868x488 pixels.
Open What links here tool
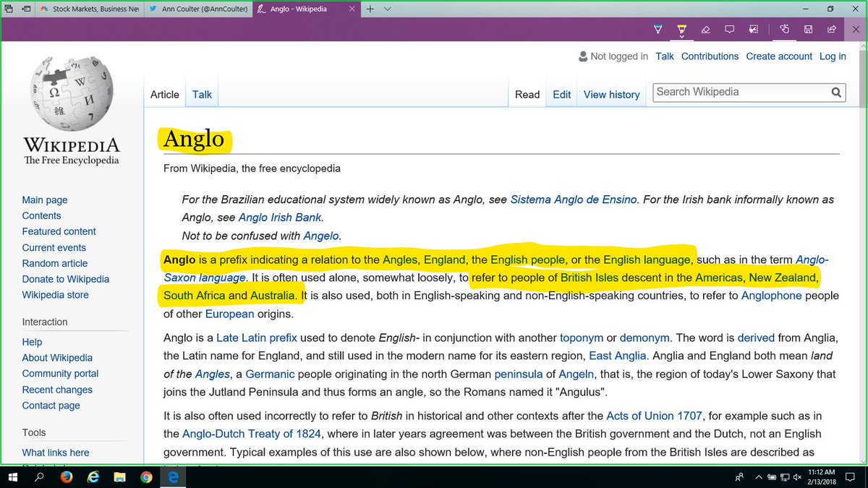(56, 453)
